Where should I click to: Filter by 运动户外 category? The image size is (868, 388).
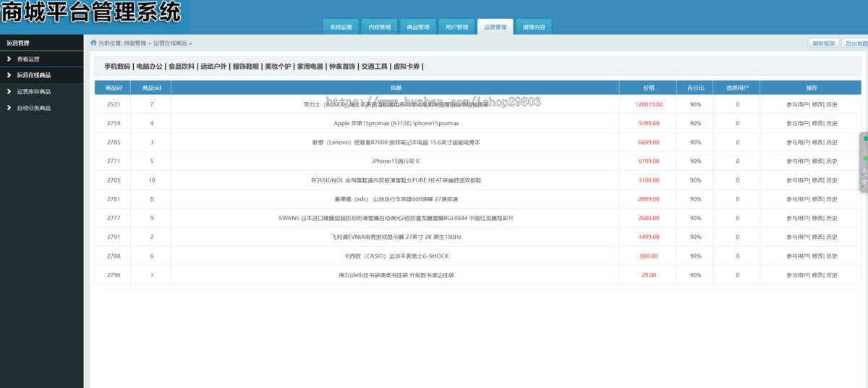[x=213, y=66]
